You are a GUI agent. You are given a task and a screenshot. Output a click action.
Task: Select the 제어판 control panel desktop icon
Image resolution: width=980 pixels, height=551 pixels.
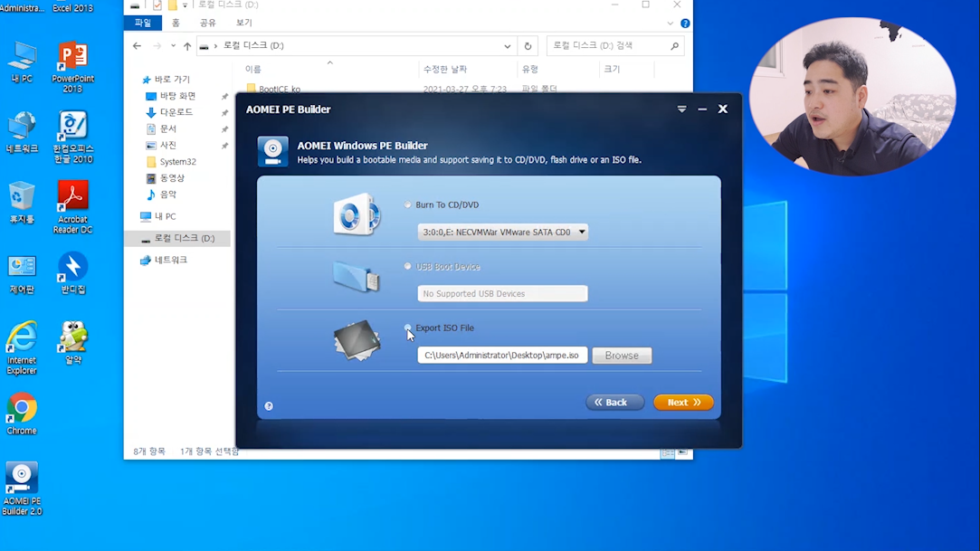tap(22, 273)
